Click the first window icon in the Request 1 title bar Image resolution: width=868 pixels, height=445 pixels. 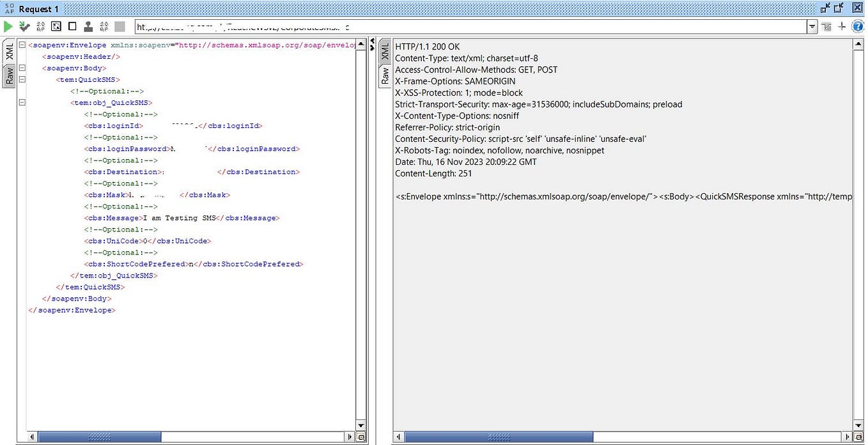click(x=826, y=8)
